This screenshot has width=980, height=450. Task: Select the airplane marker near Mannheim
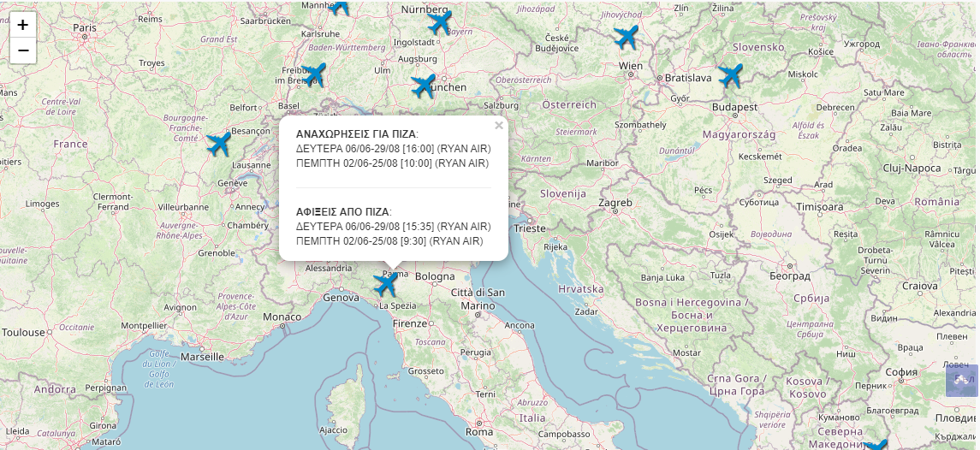pos(339,5)
